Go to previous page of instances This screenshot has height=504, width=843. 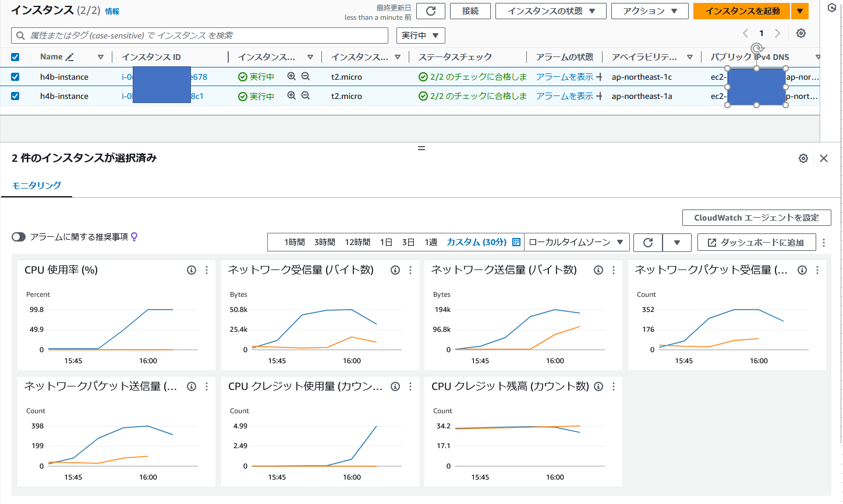pos(745,33)
